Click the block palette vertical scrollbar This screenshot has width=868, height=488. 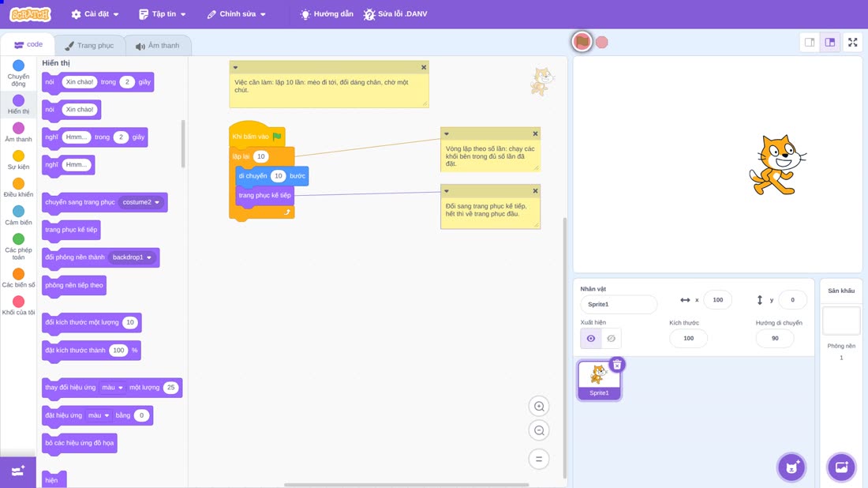[183, 144]
